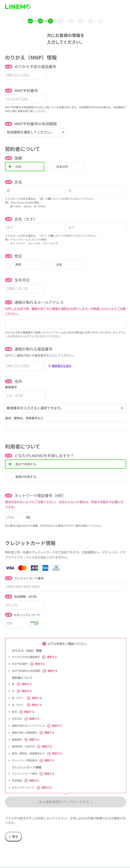Click the up-arrow icon beside セキュリティコード 確認する

pyautogui.click(x=38, y=787)
